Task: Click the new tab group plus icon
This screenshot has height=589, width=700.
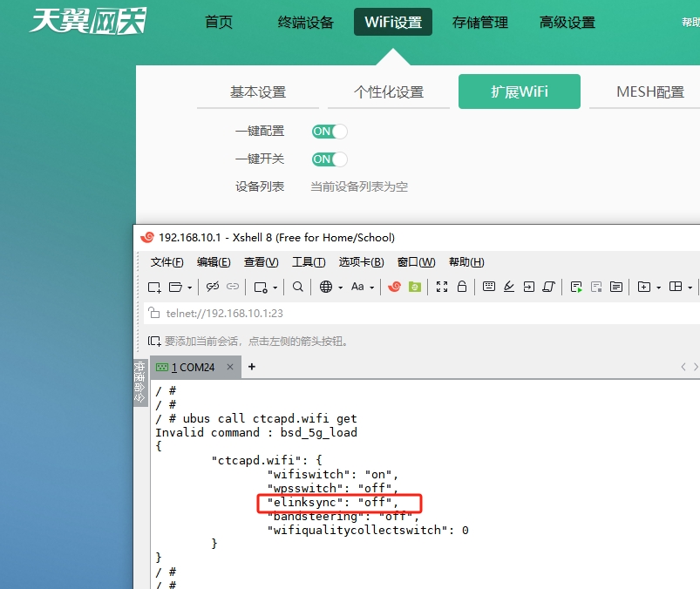Action: click(644, 287)
